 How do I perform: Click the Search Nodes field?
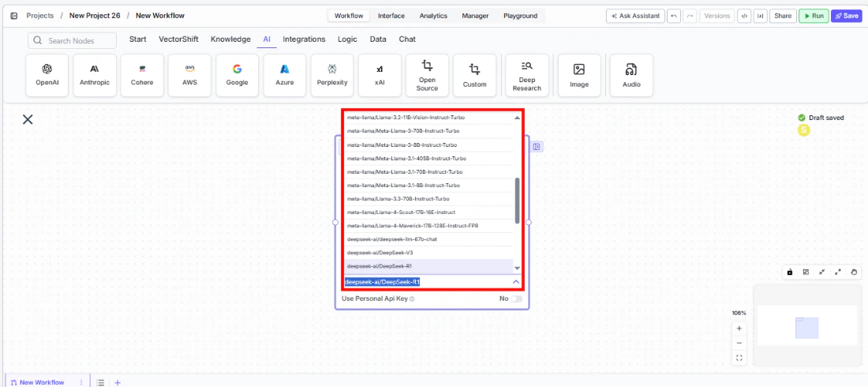point(72,40)
